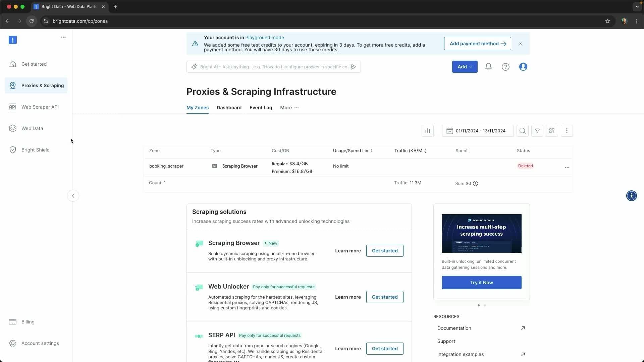Click Learn more for SERP API
Viewport: 644px width, 362px height.
coord(348,349)
